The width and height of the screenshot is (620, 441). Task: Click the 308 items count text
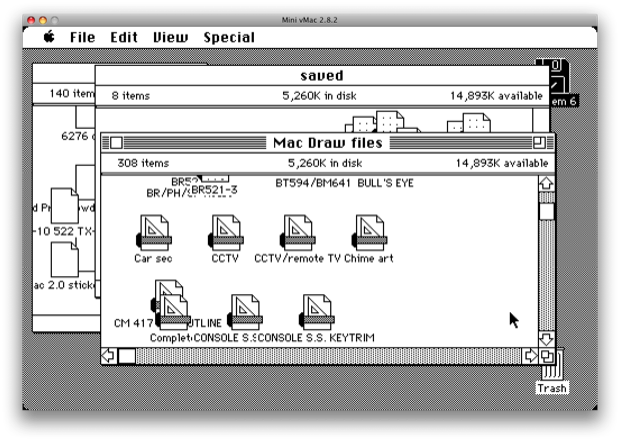143,163
